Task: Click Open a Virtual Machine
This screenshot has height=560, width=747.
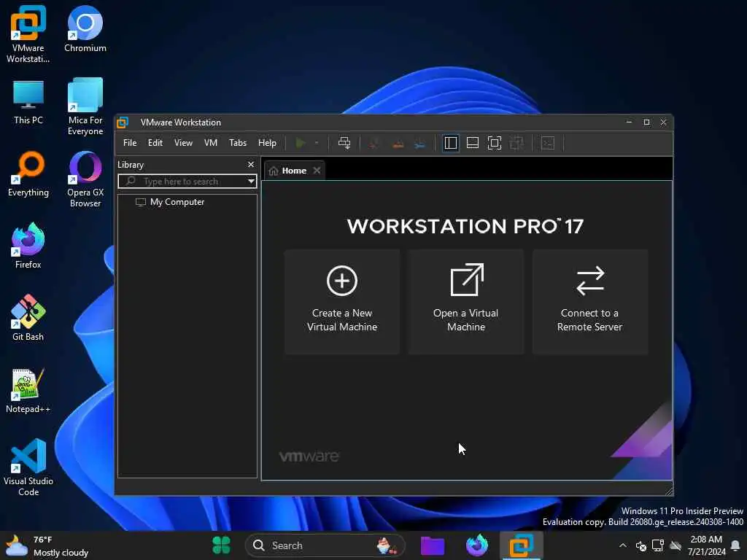Action: click(x=466, y=302)
